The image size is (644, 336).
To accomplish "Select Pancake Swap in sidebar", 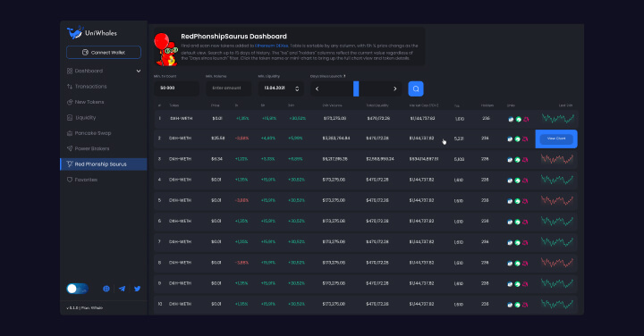I will pyautogui.click(x=93, y=133).
